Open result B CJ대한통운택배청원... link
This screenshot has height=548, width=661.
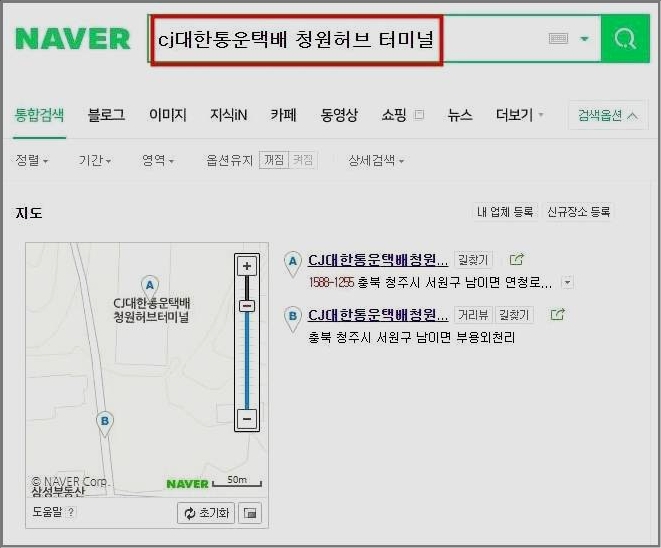click(378, 315)
